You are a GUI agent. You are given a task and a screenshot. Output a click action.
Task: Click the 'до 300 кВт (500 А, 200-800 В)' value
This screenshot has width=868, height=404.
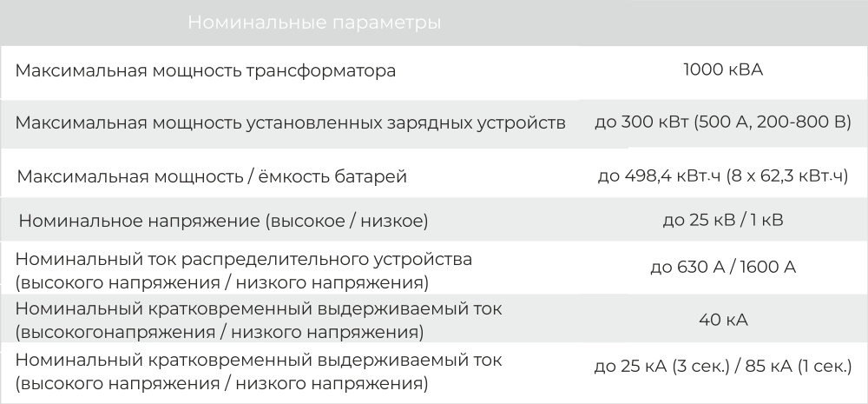723,122
